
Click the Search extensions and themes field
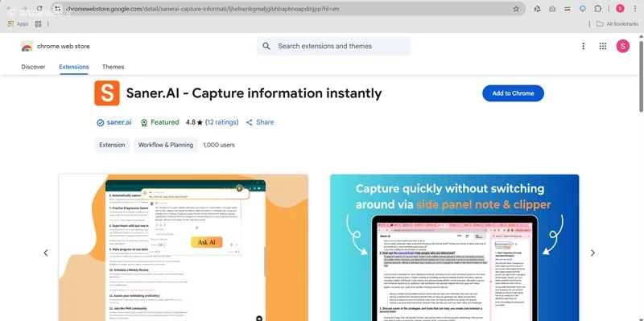pos(334,47)
